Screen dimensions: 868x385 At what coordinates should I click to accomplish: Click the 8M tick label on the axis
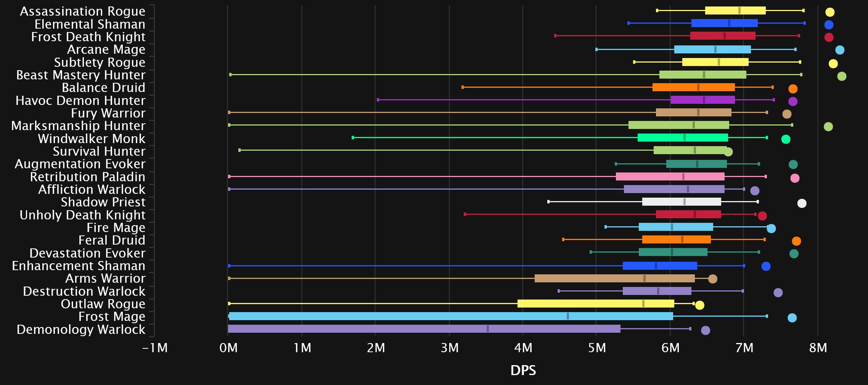point(818,348)
